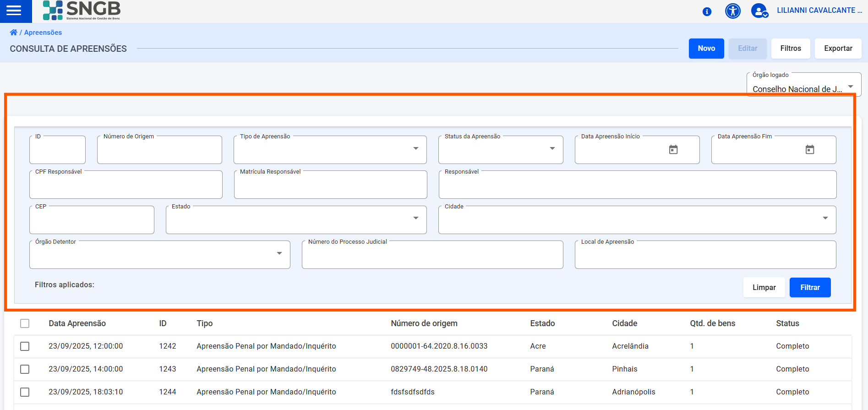Click the Filtros button
Viewport: 868px width, 410px height.
click(790, 49)
